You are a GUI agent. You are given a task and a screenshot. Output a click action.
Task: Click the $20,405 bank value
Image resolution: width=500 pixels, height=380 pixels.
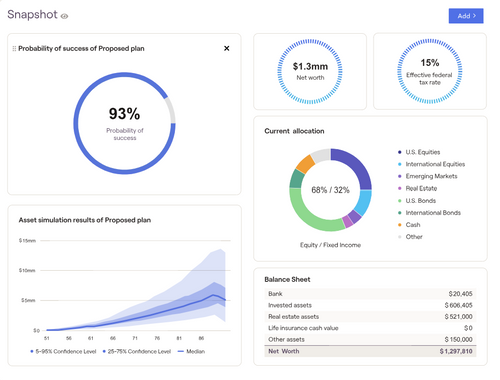click(460, 294)
